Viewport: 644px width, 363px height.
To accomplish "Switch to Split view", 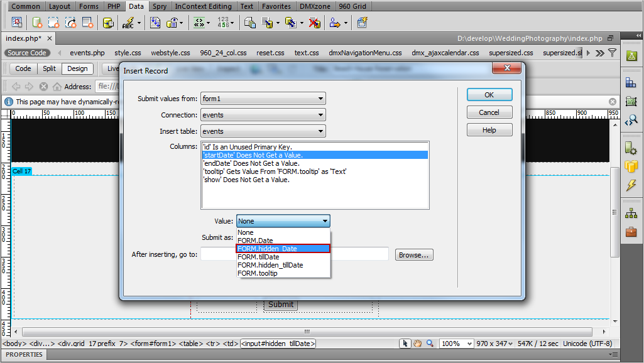I will point(49,68).
